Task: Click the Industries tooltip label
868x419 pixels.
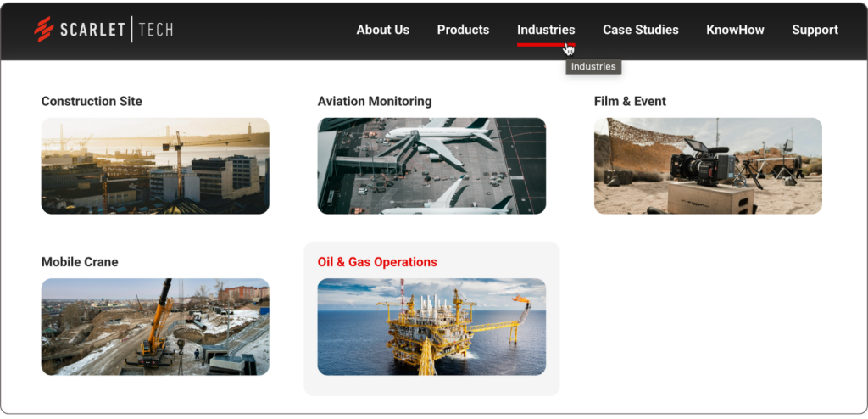Action: pos(593,67)
